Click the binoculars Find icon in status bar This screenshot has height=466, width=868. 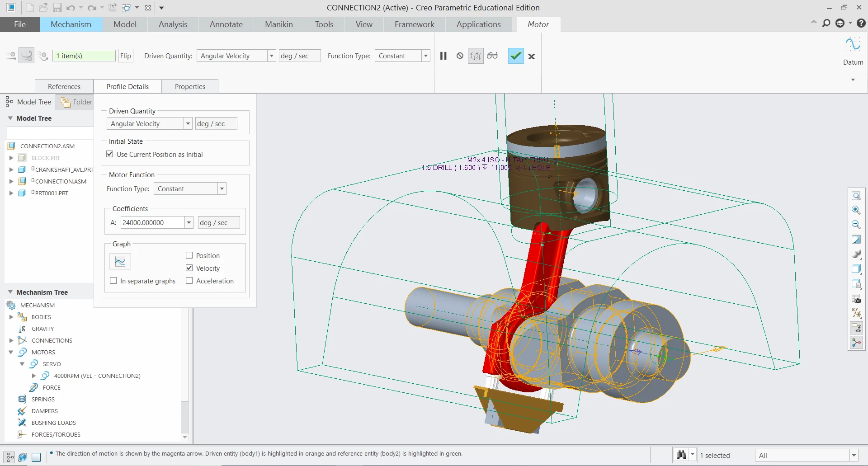point(681,455)
